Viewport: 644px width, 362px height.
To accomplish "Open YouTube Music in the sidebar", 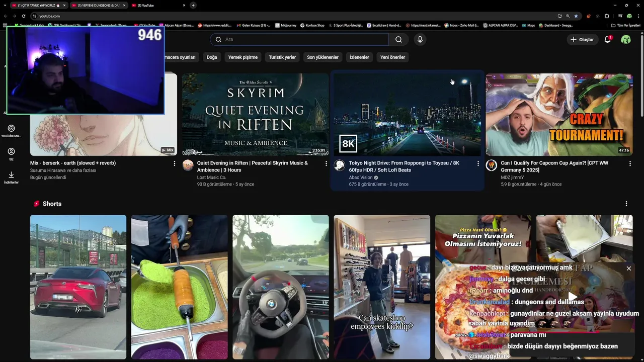I will [x=11, y=131].
